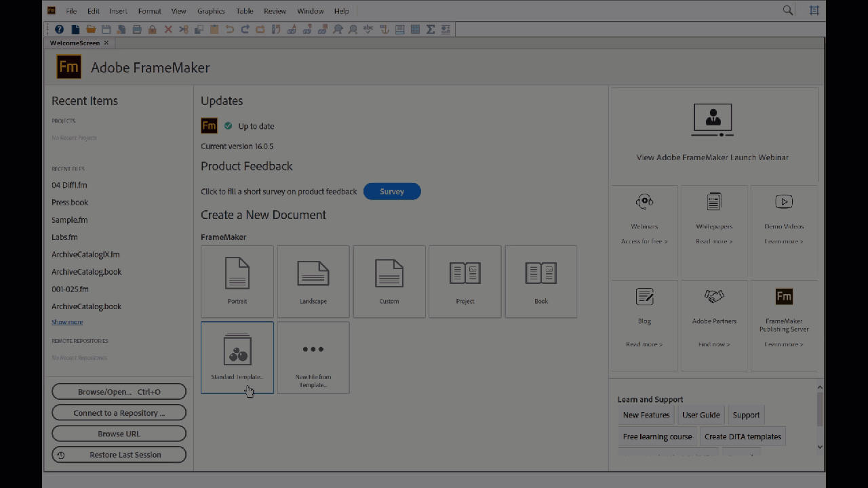Open Webinars resource tile

644,230
